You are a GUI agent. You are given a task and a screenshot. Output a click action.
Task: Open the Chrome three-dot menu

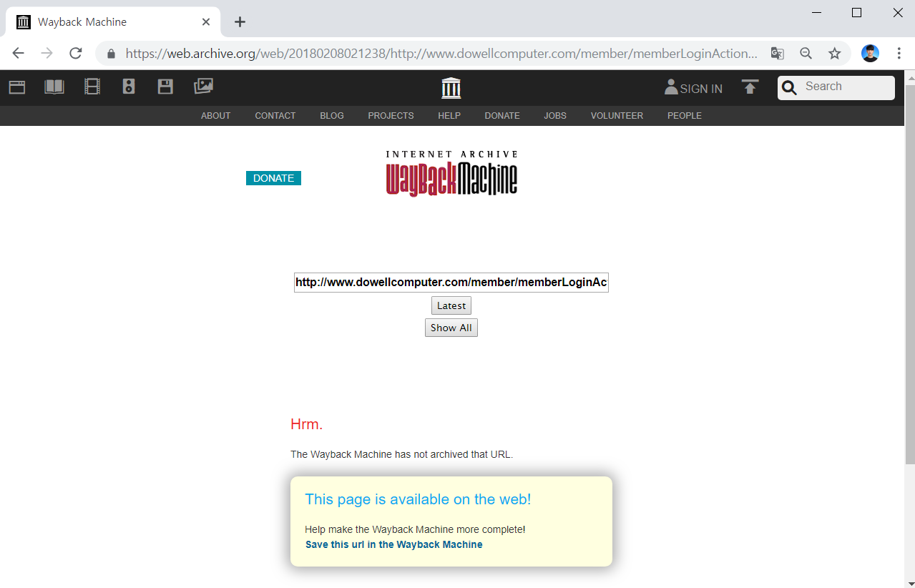[899, 53]
